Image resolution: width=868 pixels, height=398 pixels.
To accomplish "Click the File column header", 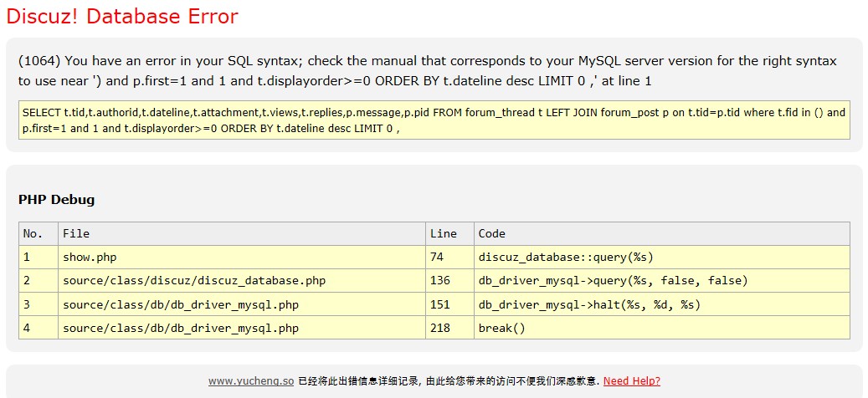I will click(x=242, y=234).
